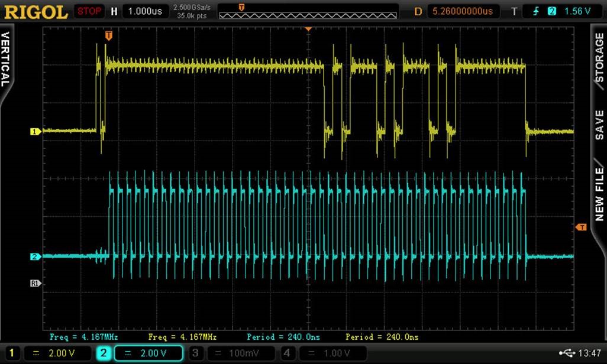Click the R1 reference waveform marker
Screen dimensions: 607x364
pos(35,284)
